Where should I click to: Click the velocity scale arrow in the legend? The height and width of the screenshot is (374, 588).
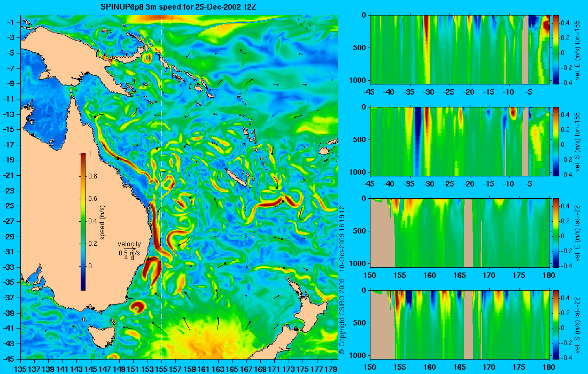coord(130,249)
